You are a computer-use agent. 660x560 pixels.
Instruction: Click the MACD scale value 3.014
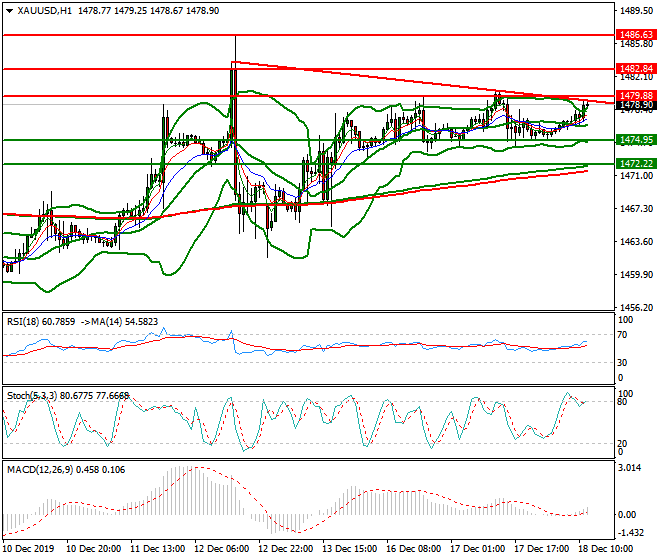630,468
